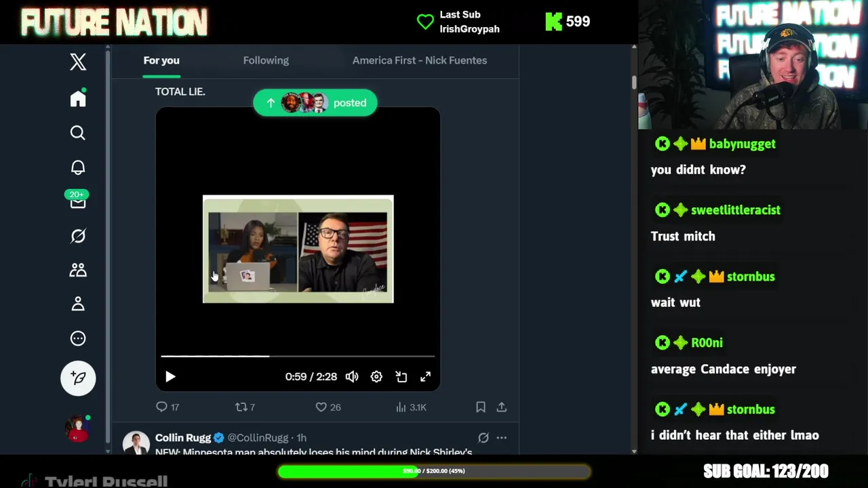Open Grok actions on Collin Rugg post
This screenshot has width=868, height=488.
click(x=484, y=438)
